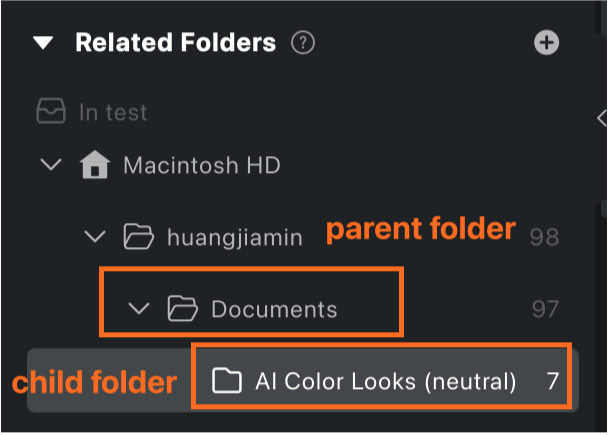This screenshot has height=435, width=609.
Task: Click the AI Color Looks folder icon
Action: pyautogui.click(x=227, y=381)
